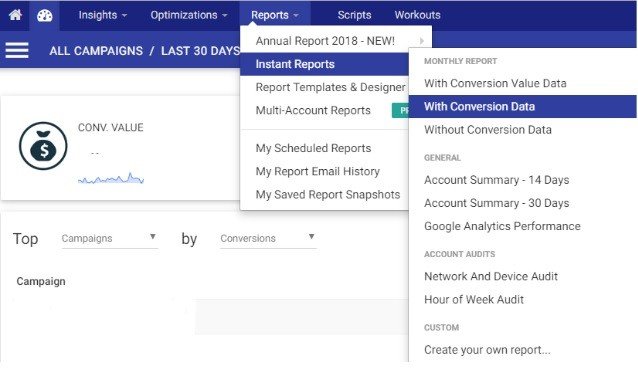
Task: Open the dashboard gauge icon
Action: [x=44, y=16]
